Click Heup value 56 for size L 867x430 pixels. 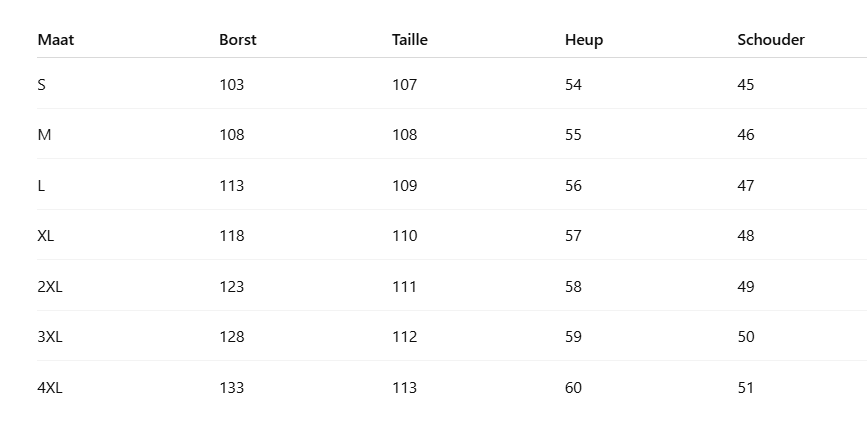pyautogui.click(x=573, y=186)
